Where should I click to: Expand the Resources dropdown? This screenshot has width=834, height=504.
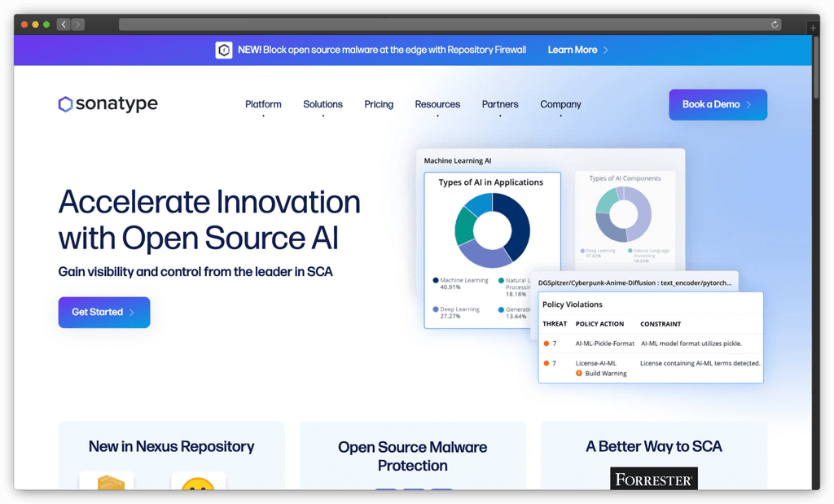437,104
